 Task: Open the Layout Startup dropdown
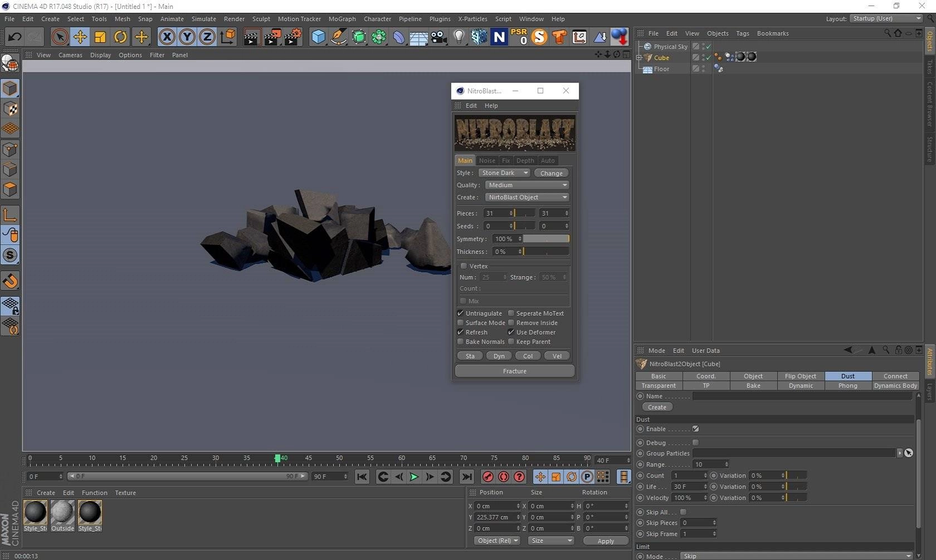click(x=886, y=18)
